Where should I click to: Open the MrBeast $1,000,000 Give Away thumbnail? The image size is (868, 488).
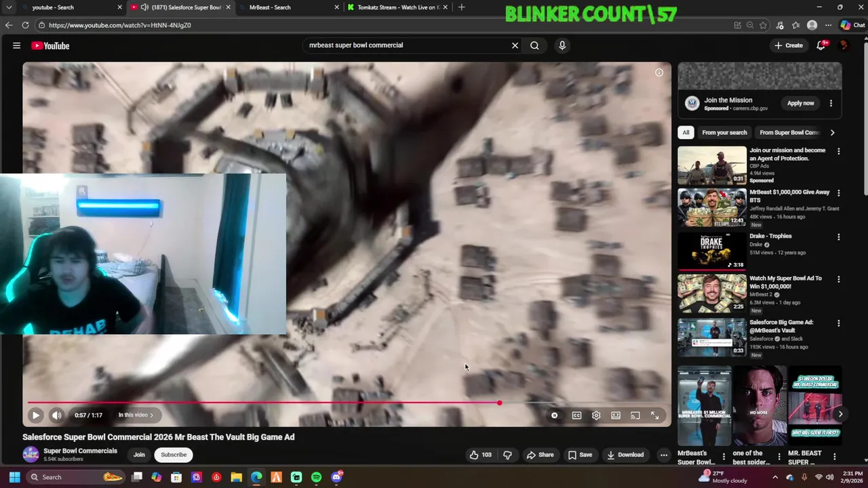click(x=711, y=207)
